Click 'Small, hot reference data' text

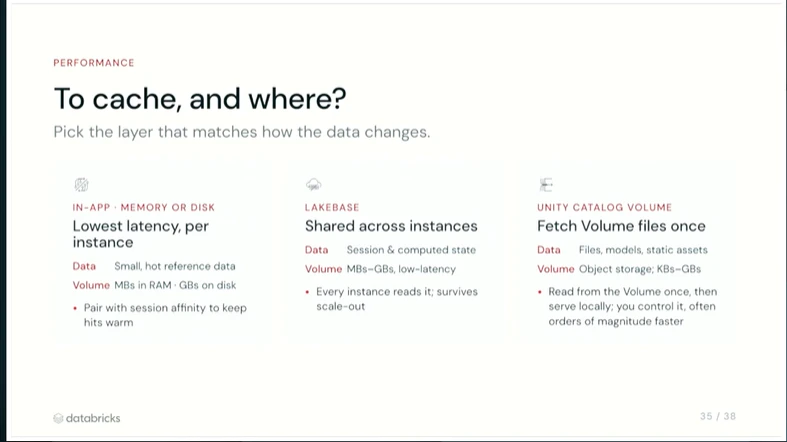coord(175,266)
